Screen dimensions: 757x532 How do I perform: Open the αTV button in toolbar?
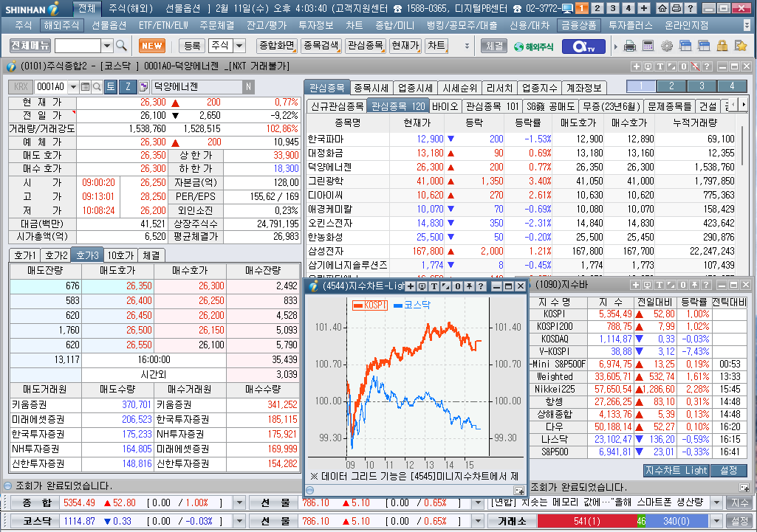pos(583,46)
